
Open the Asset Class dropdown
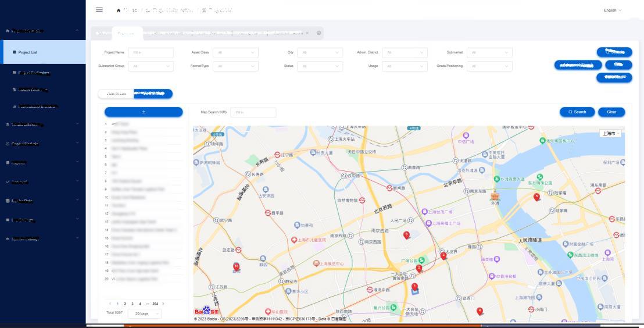coord(236,52)
